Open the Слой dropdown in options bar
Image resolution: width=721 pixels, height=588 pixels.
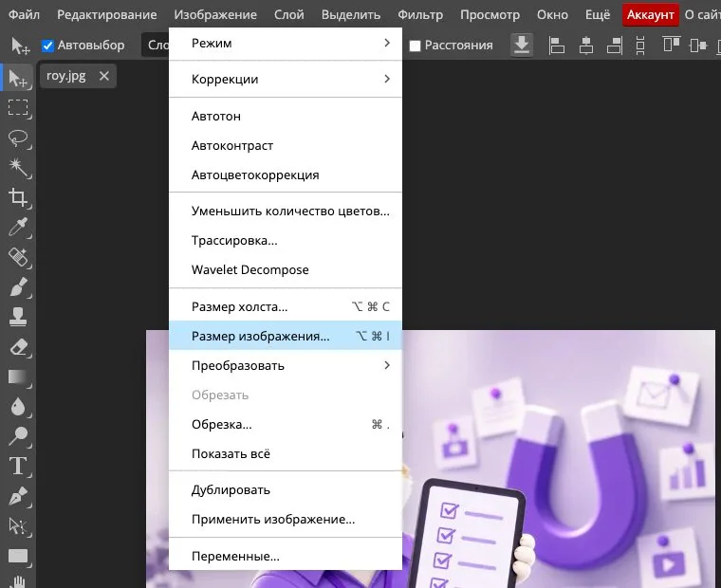click(x=157, y=46)
